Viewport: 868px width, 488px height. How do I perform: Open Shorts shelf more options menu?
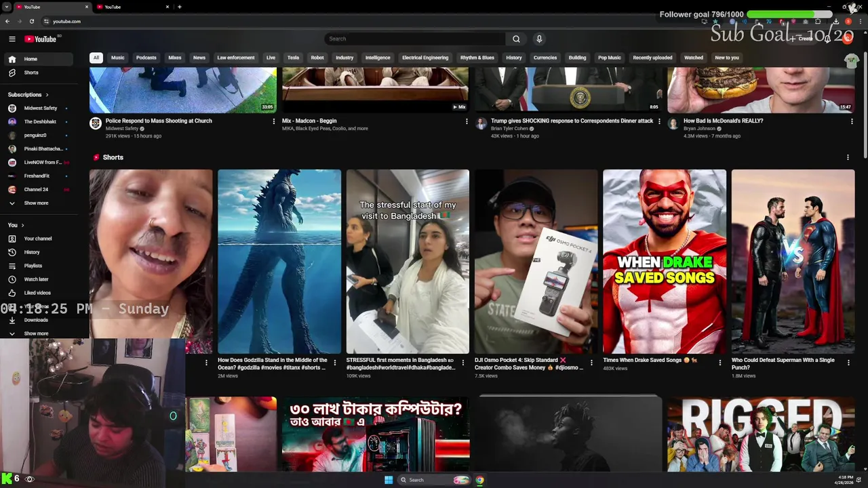coord(848,157)
